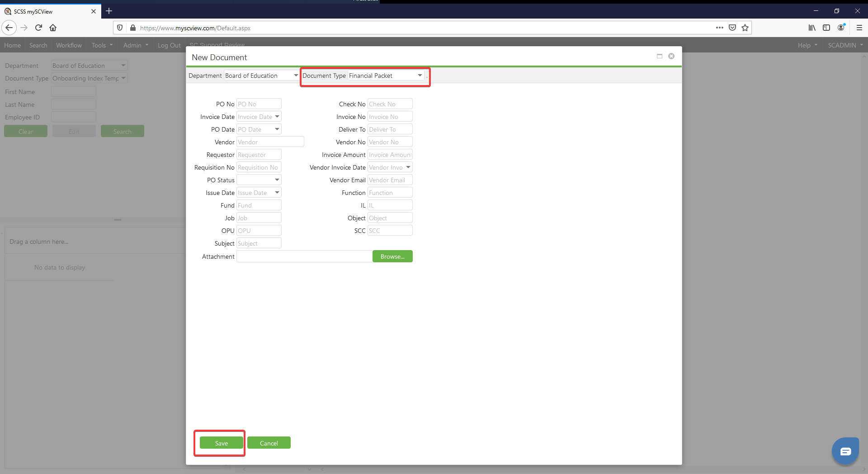
Task: Open the SCADMIN user menu
Action: click(845, 45)
